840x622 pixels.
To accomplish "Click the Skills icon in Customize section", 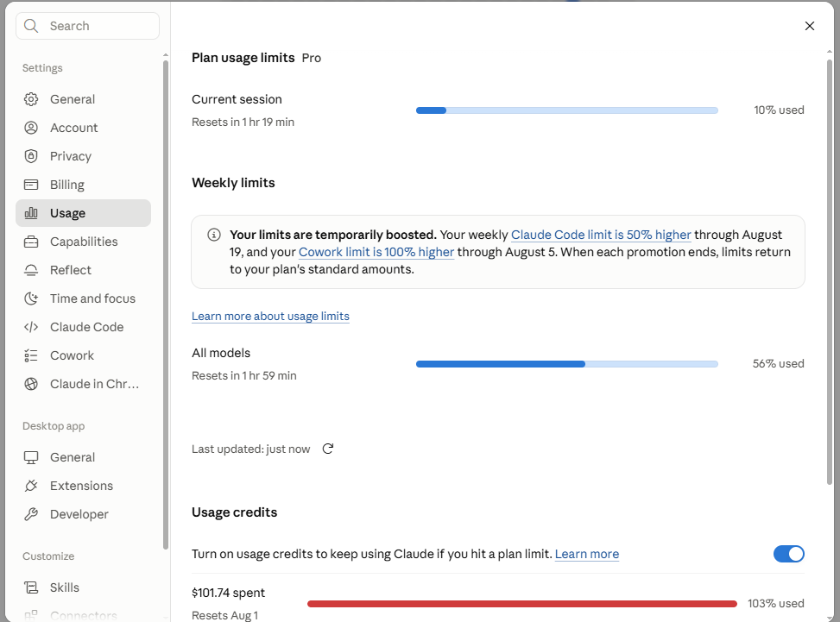I will click(31, 587).
